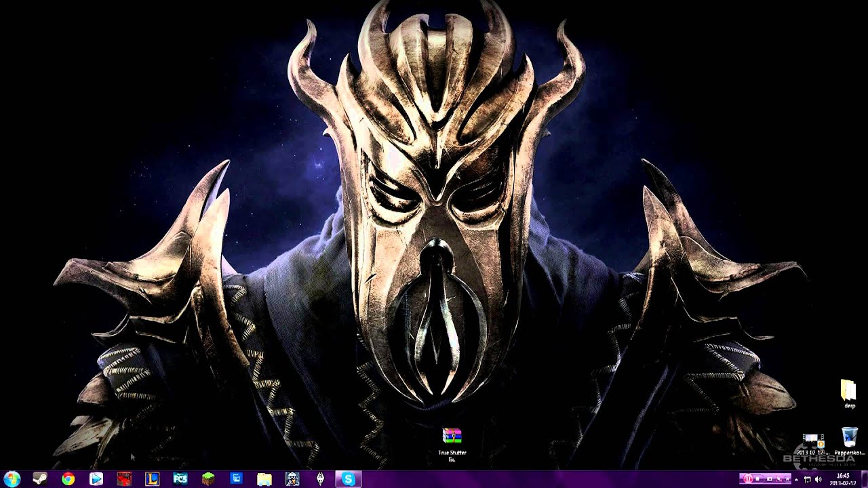
Task: Open the file explorer folder icon
Action: [x=264, y=479]
